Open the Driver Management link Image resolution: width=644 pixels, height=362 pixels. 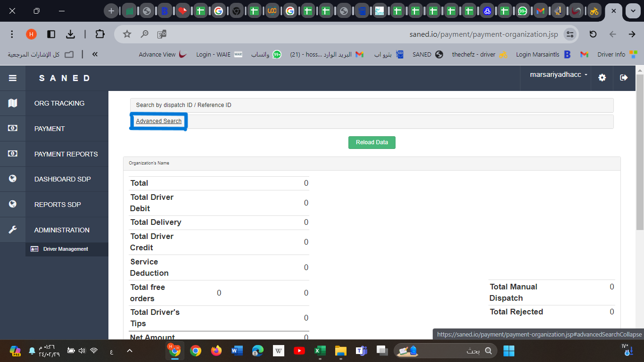point(66,249)
